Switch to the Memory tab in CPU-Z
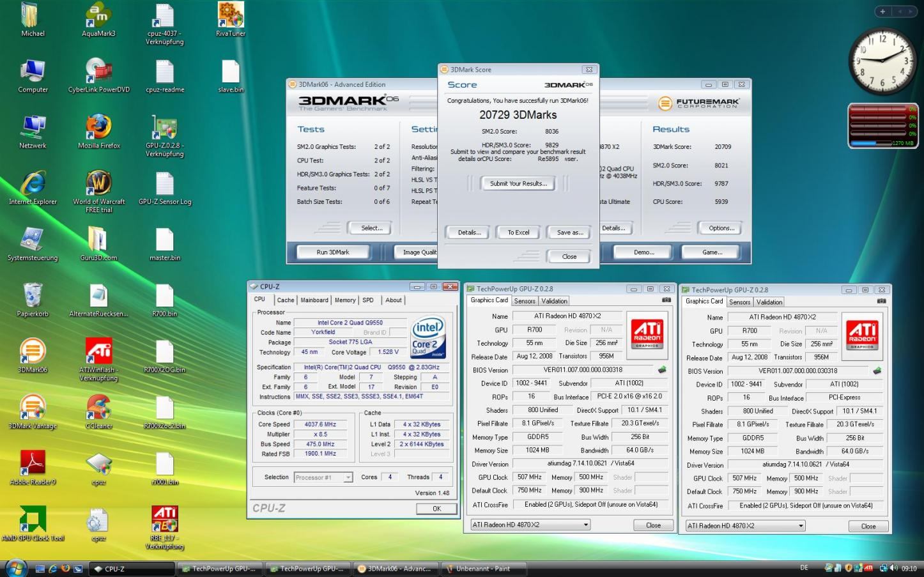This screenshot has width=924, height=577. click(345, 300)
